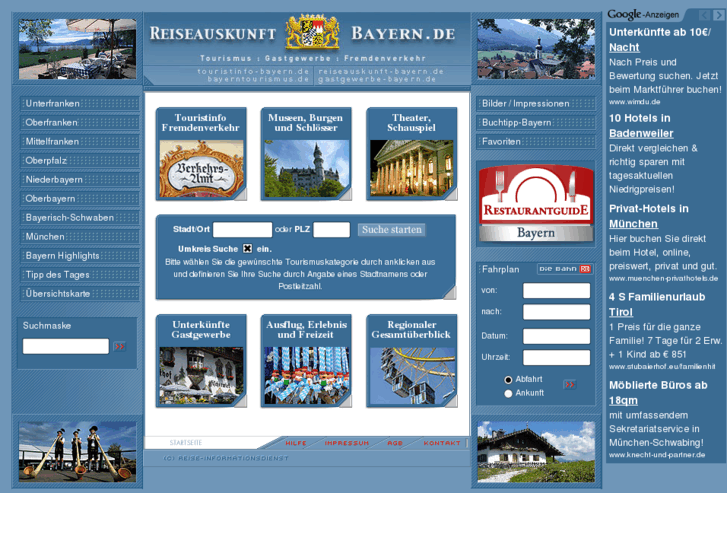Viewport: 727px width, 545px height.
Task: Open www.knecht-und-partner.de ad URL
Action: point(657,455)
